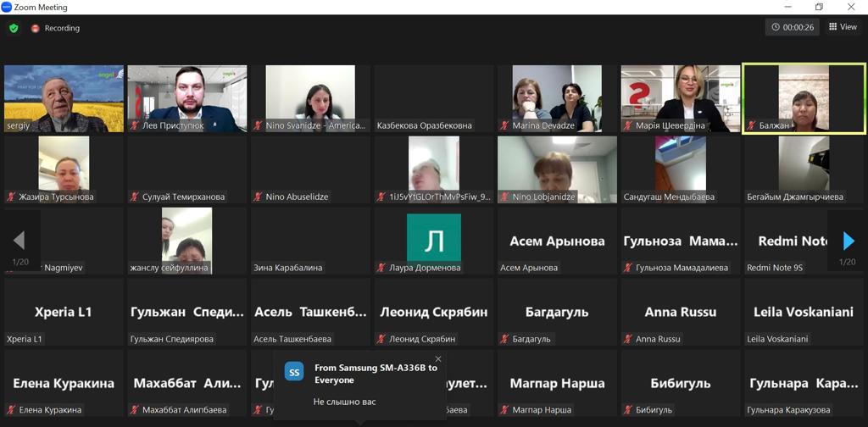This screenshot has height=427, width=868.
Task: Click muted mic icon beside Лев Приступюк
Action: [x=135, y=125]
